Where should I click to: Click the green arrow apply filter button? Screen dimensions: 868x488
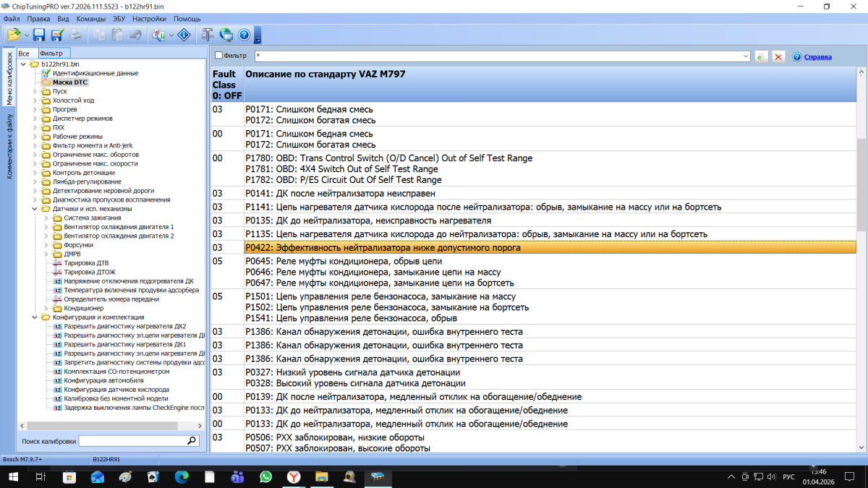pos(761,56)
